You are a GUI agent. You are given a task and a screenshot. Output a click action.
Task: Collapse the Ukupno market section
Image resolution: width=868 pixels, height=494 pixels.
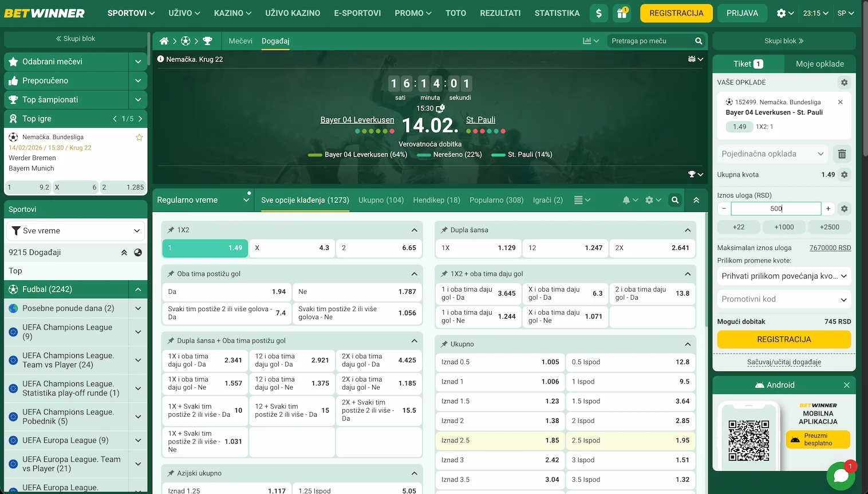point(688,344)
